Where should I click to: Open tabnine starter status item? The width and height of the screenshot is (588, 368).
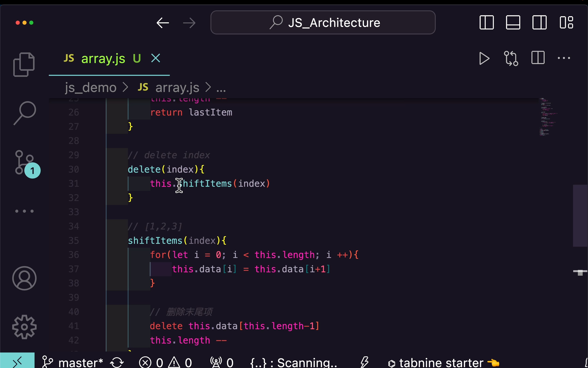click(x=443, y=363)
